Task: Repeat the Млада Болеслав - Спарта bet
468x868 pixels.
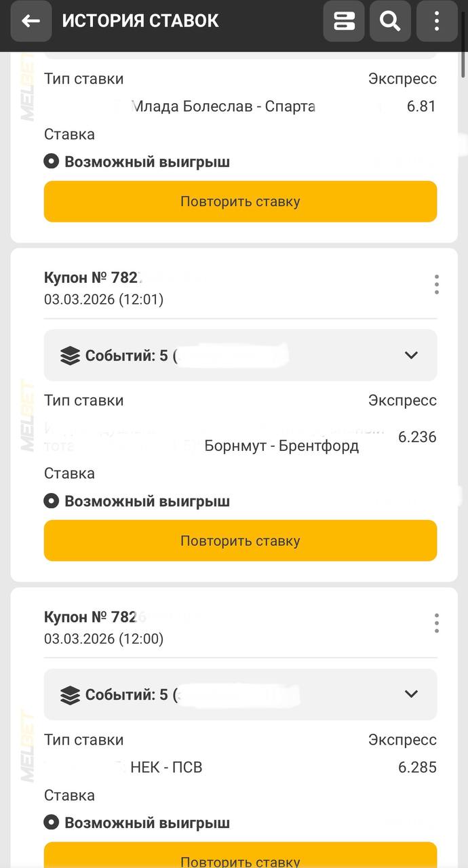Action: click(240, 201)
